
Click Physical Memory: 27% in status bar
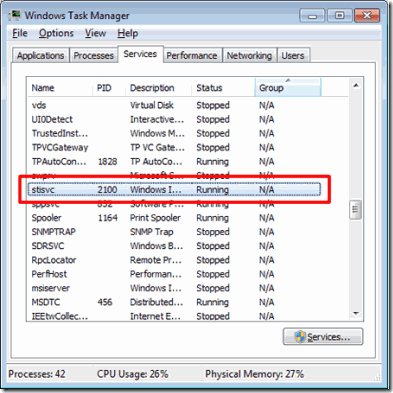tap(254, 374)
